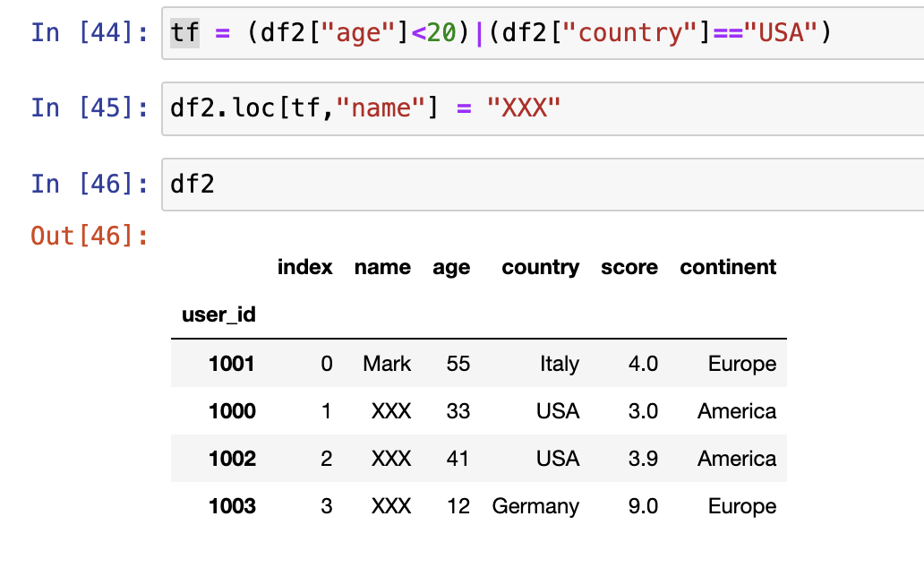The image size is (924, 568).
Task: Click 'df2' text in cell 46
Action: 192,184
